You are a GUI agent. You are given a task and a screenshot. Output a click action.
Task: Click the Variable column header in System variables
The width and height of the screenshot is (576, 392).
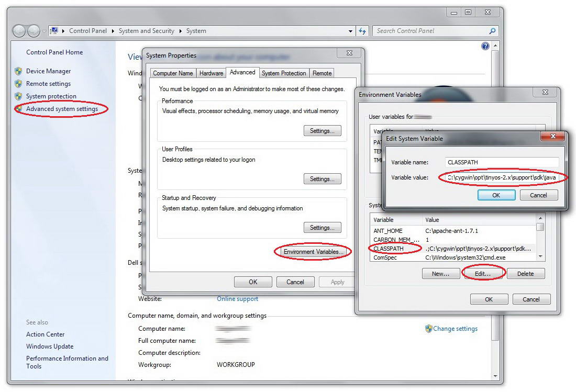click(396, 220)
